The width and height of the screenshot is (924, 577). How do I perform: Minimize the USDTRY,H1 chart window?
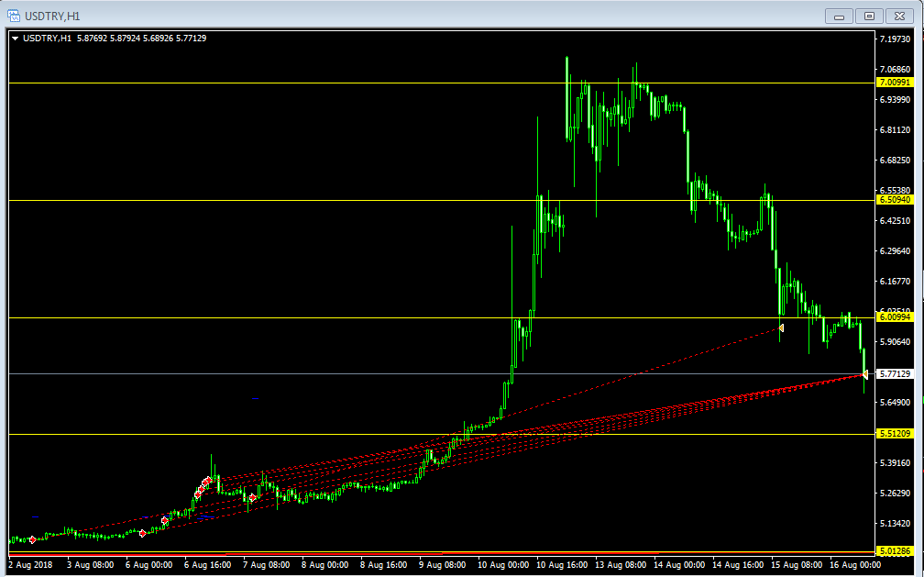pos(839,16)
